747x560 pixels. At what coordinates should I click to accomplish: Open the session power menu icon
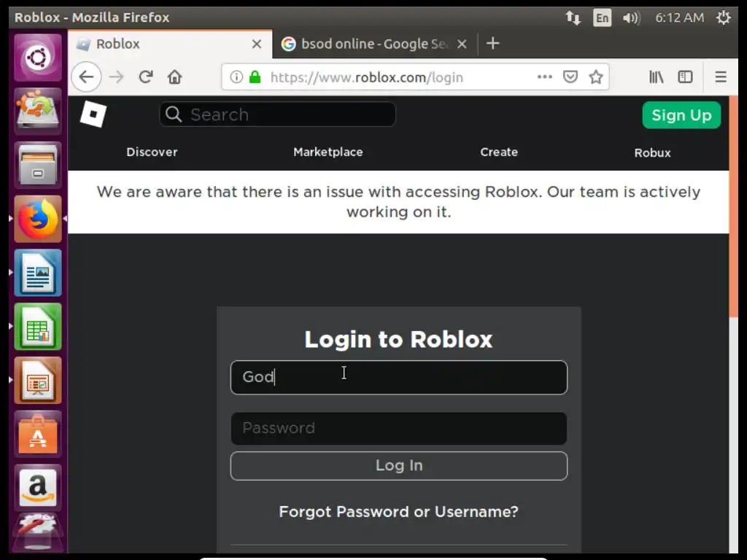click(x=723, y=17)
